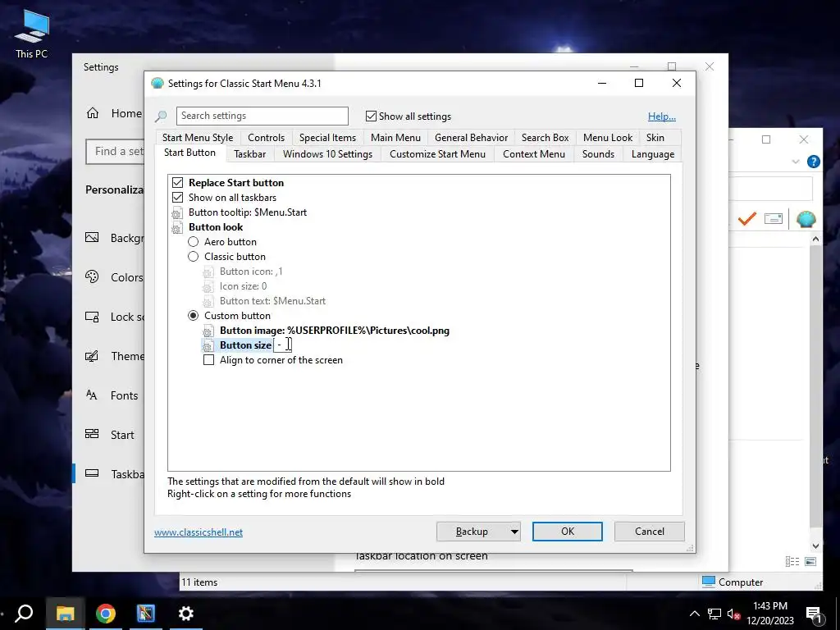Click the Backup button
The height and width of the screenshot is (630, 840).
pos(472,532)
